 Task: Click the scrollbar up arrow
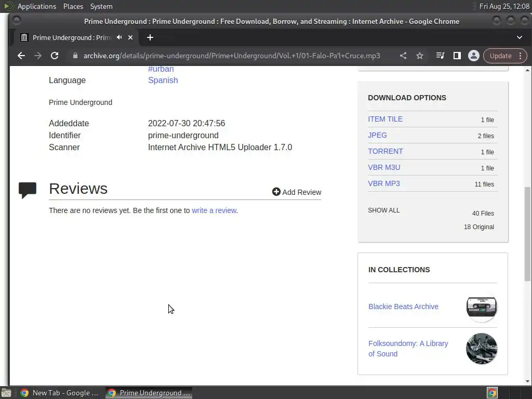click(527, 70)
